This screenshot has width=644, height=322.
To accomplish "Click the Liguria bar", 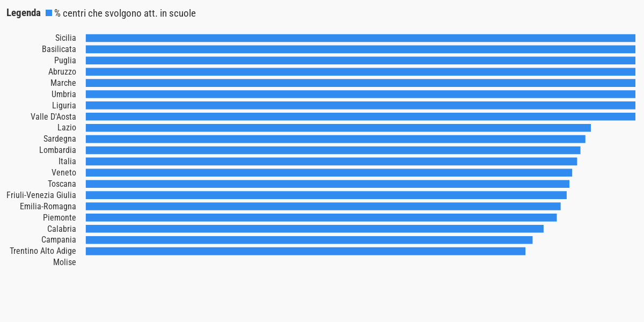I will click(x=361, y=105).
